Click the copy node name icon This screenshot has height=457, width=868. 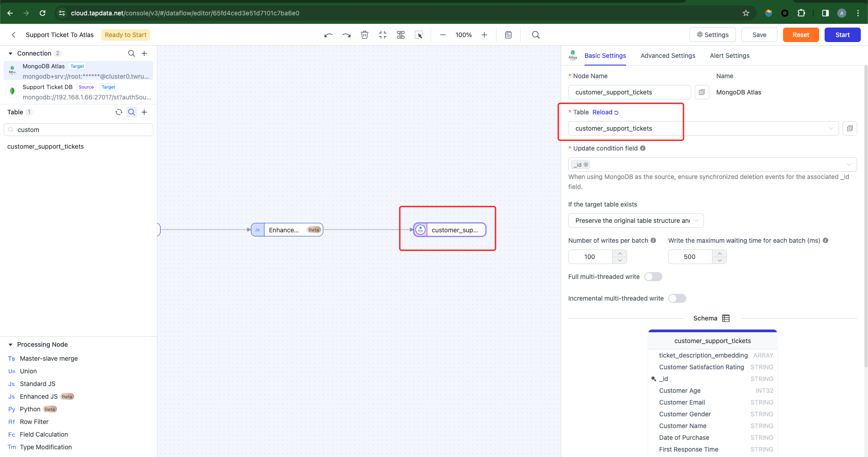(702, 92)
